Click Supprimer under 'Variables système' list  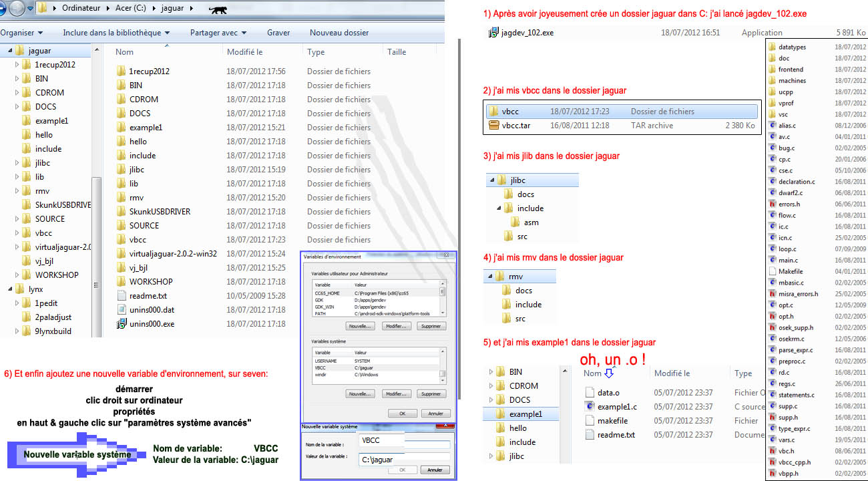[431, 394]
